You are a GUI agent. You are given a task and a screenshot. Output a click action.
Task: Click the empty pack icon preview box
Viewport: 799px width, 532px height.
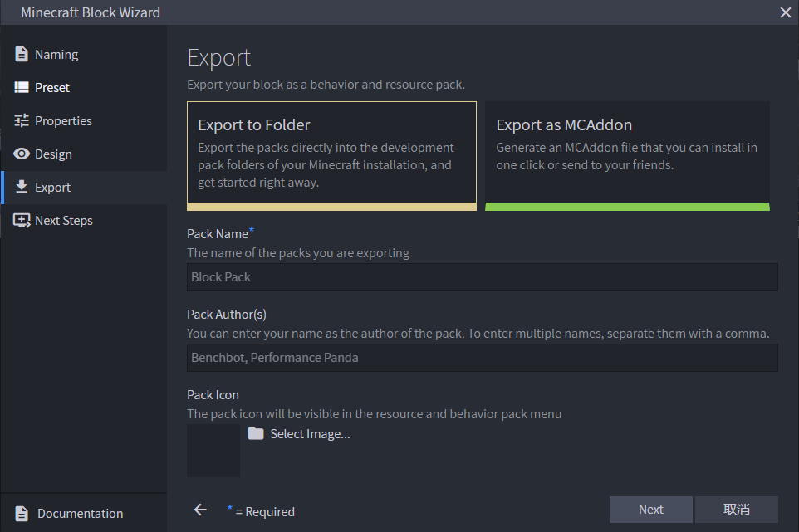click(x=213, y=451)
